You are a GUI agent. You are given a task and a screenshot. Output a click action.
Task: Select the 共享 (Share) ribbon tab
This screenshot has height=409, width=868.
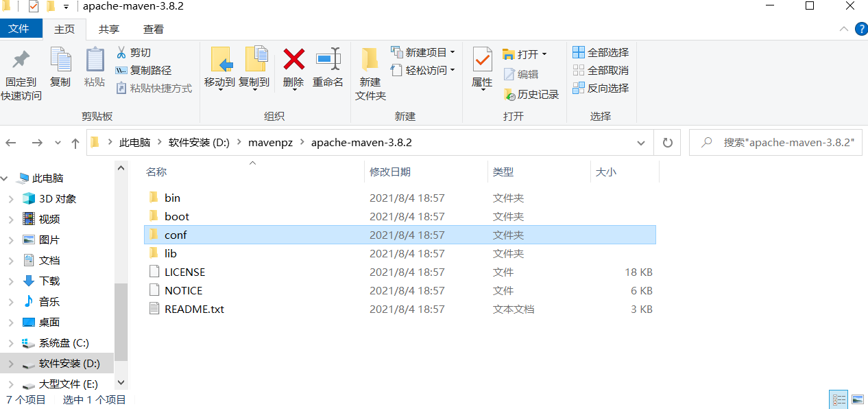click(108, 29)
